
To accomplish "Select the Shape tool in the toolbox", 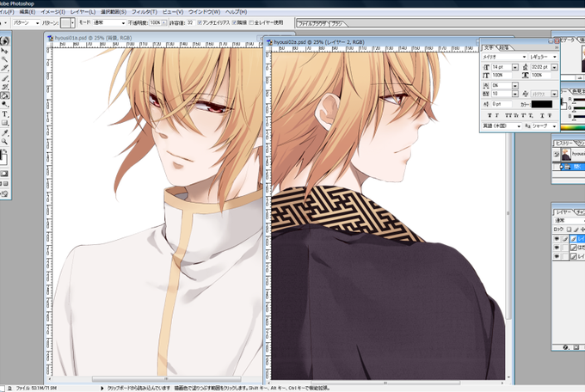I will [x=4, y=123].
